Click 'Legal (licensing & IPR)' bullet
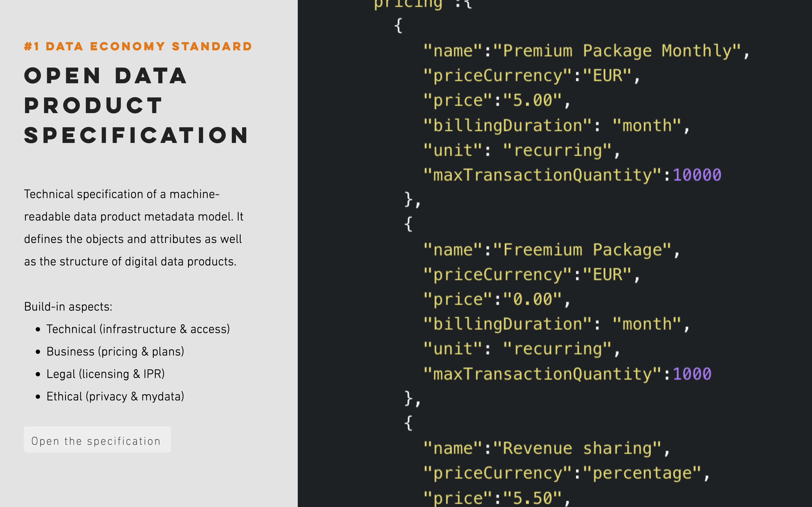Screen dimensions: 812x507 tap(106, 374)
